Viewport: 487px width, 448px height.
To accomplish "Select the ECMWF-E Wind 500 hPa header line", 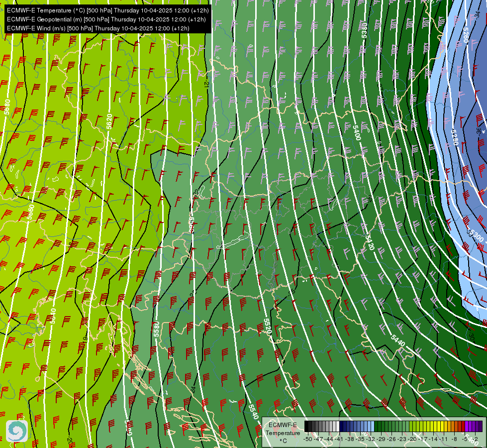I will pos(98,28).
